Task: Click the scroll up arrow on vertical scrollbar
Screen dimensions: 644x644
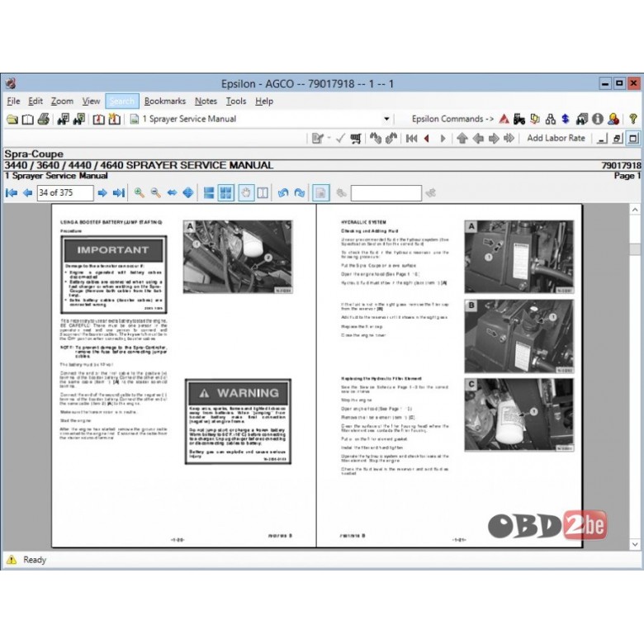Action: point(635,210)
